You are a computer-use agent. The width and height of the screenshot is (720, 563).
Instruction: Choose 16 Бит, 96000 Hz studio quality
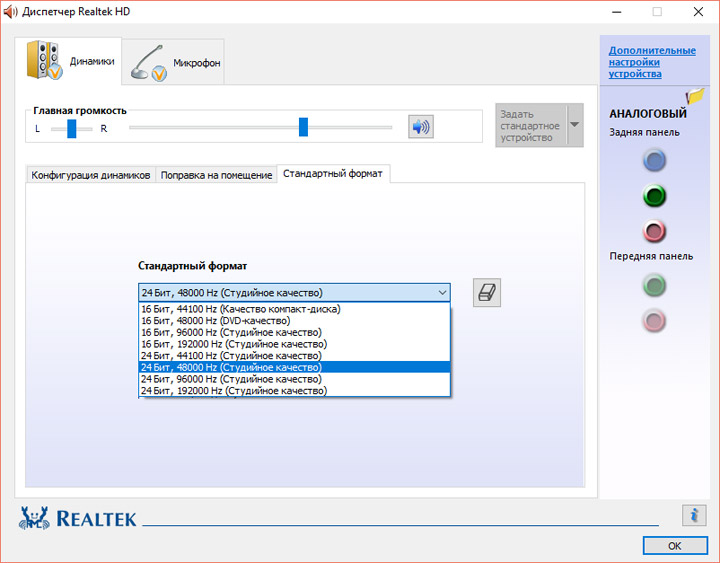coord(294,332)
